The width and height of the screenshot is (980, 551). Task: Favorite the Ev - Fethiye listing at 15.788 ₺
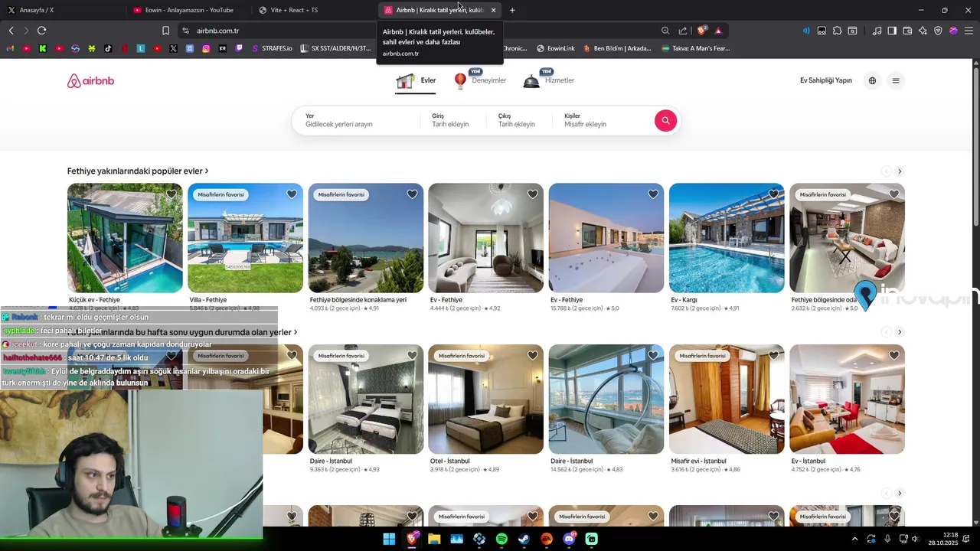[653, 194]
